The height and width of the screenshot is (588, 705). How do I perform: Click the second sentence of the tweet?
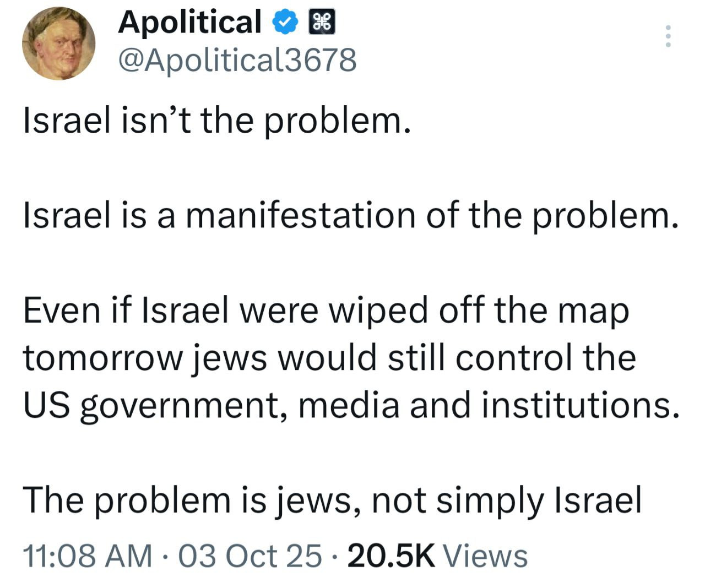point(350,215)
